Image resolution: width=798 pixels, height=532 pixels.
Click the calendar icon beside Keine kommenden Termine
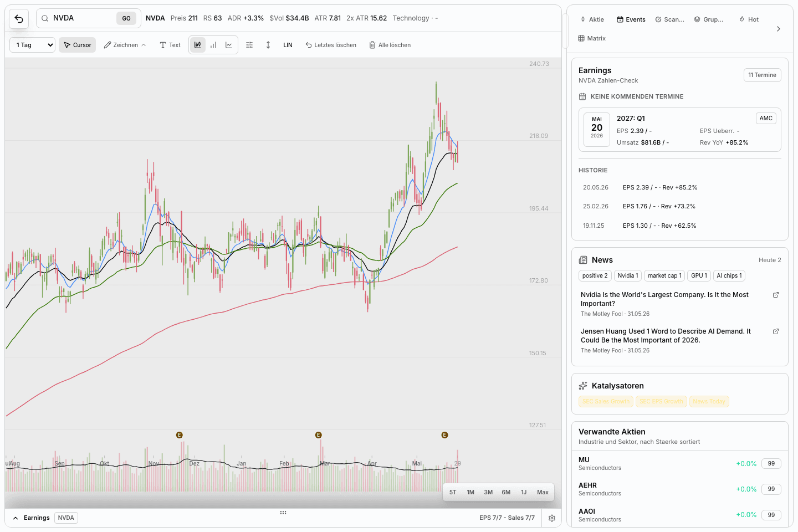[x=582, y=96]
